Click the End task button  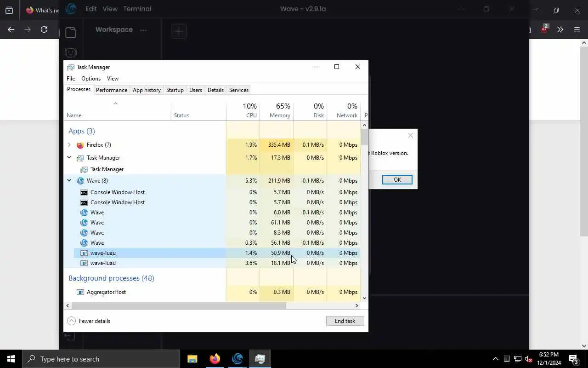tap(345, 321)
